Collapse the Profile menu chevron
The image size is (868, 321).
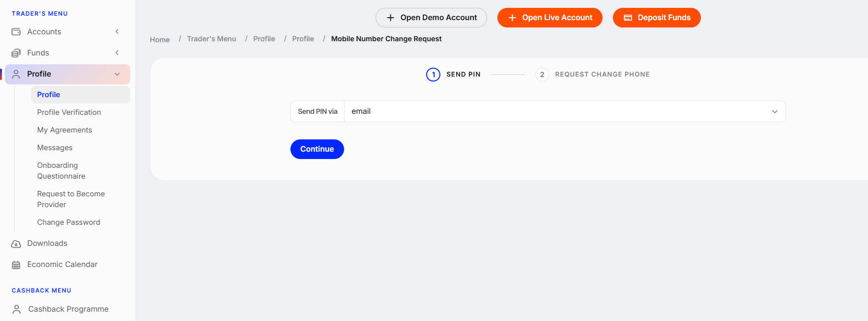(117, 74)
